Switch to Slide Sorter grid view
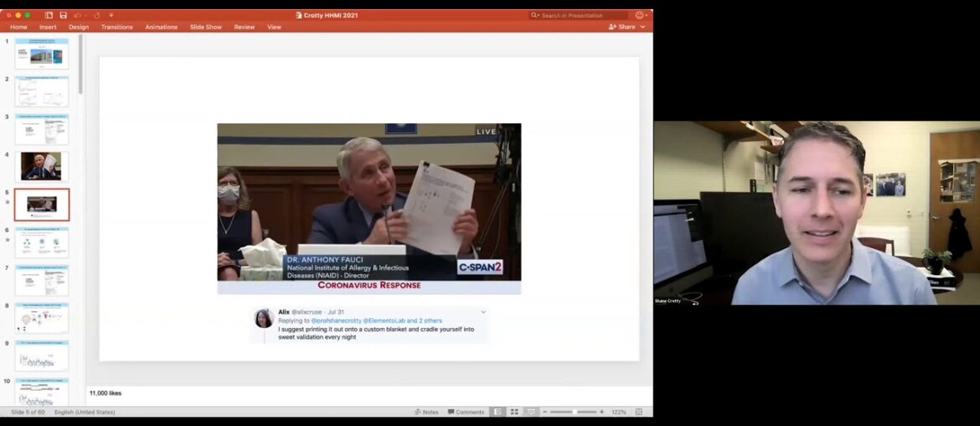The width and height of the screenshot is (980, 426). click(x=514, y=412)
